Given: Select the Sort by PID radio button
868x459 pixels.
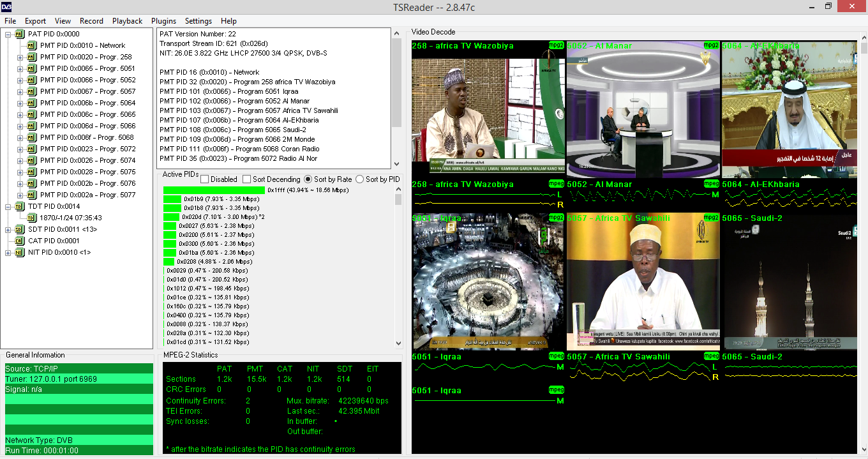Looking at the screenshot, I should coord(359,179).
